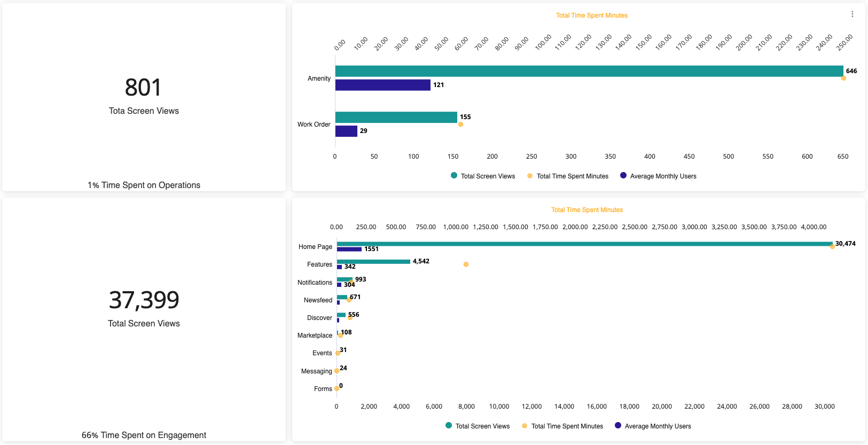Toggle Average Monthly Users legend in Amenity chart
868x445 pixels.
click(658, 176)
